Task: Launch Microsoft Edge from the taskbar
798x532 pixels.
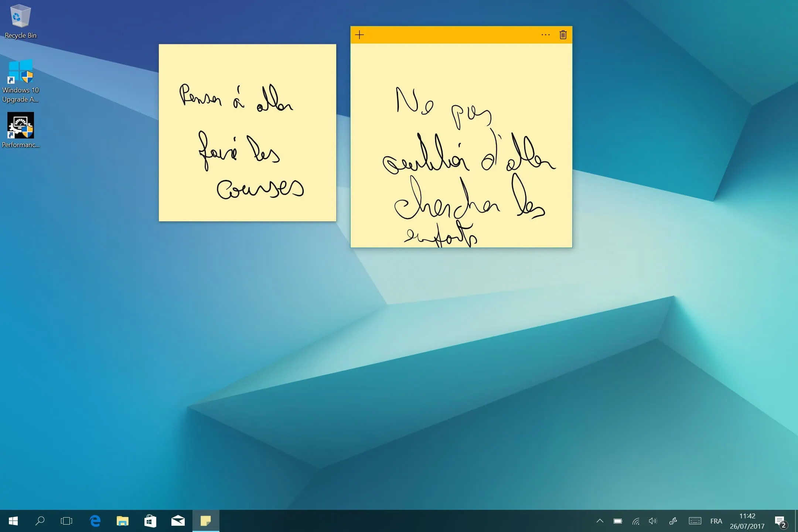Action: (x=95, y=521)
